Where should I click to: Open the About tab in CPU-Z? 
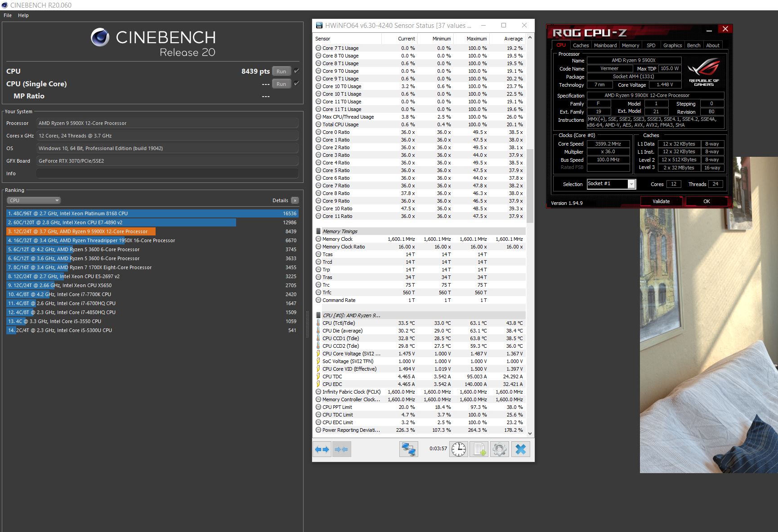(713, 45)
